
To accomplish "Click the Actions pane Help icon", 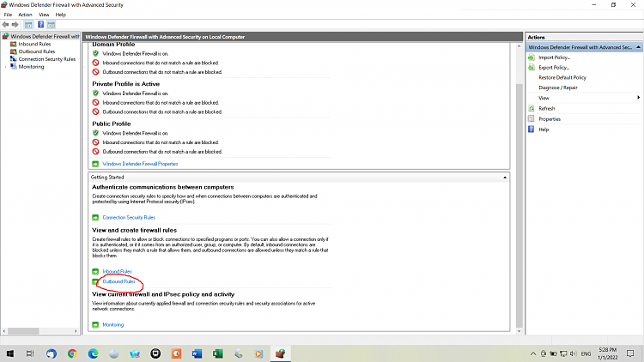I will coord(531,130).
